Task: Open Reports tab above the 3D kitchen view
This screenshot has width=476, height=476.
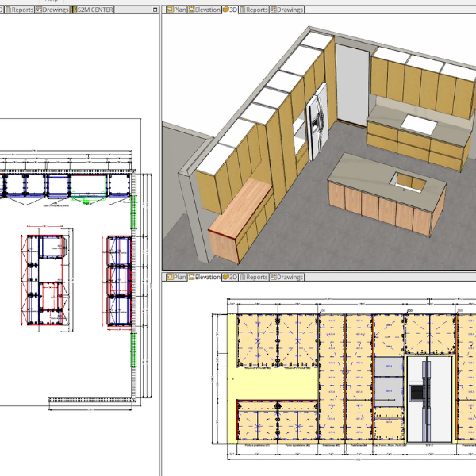Action: click(x=254, y=10)
